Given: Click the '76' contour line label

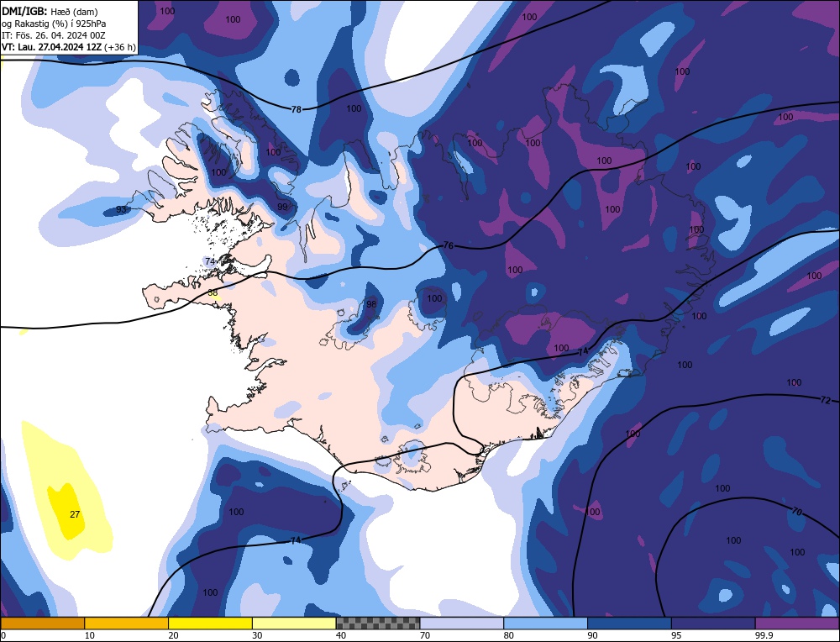Looking at the screenshot, I should point(449,246).
